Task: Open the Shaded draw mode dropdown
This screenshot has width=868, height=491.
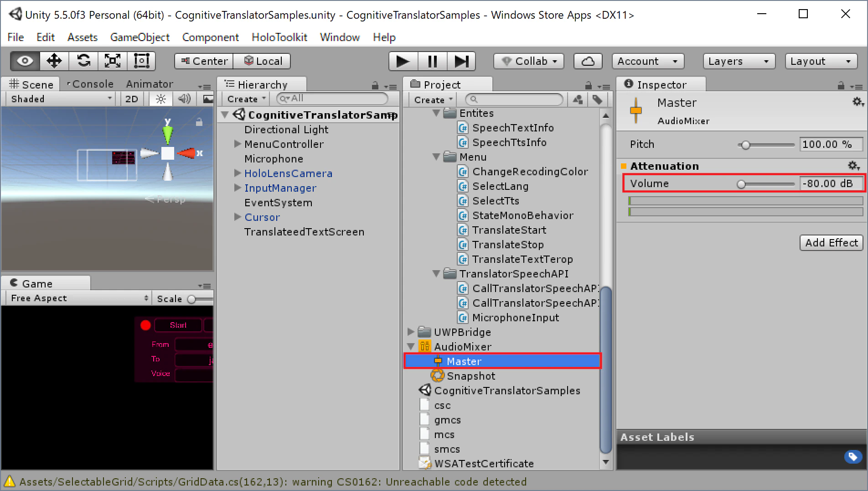Action: 62,99
